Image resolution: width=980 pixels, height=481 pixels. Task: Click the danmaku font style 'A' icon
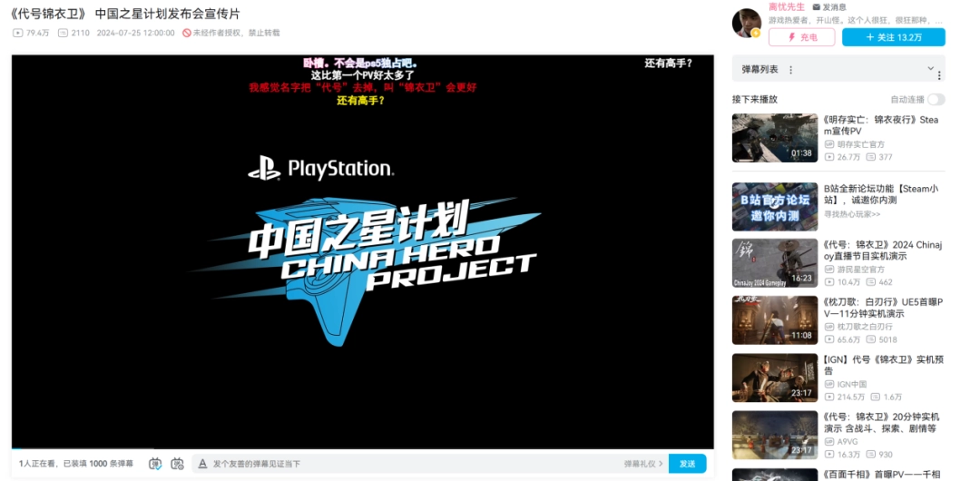202,464
